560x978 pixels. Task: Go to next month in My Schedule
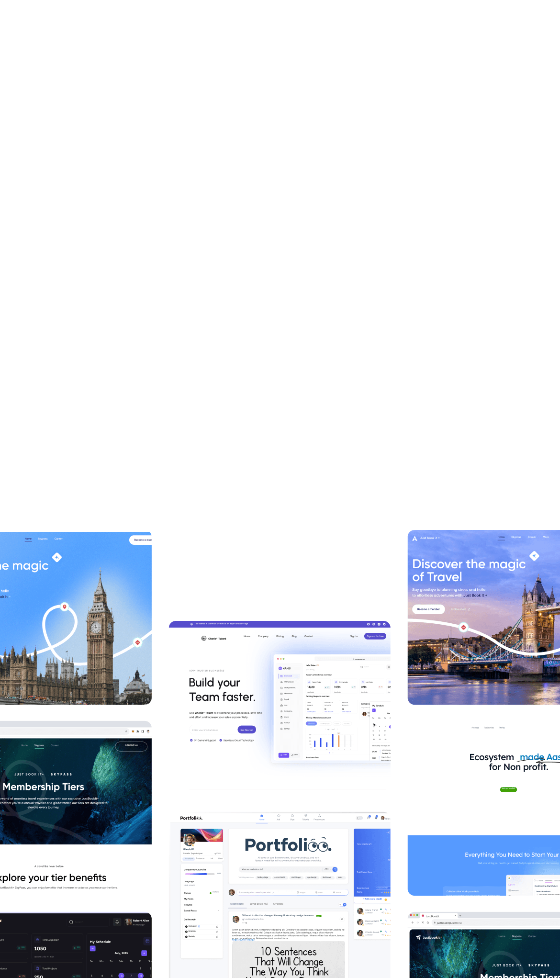click(144, 953)
